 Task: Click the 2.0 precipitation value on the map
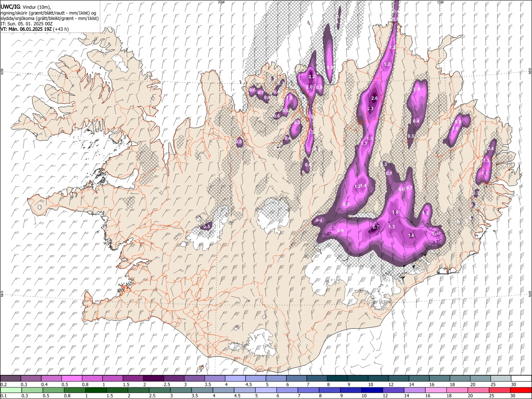pos(309,87)
